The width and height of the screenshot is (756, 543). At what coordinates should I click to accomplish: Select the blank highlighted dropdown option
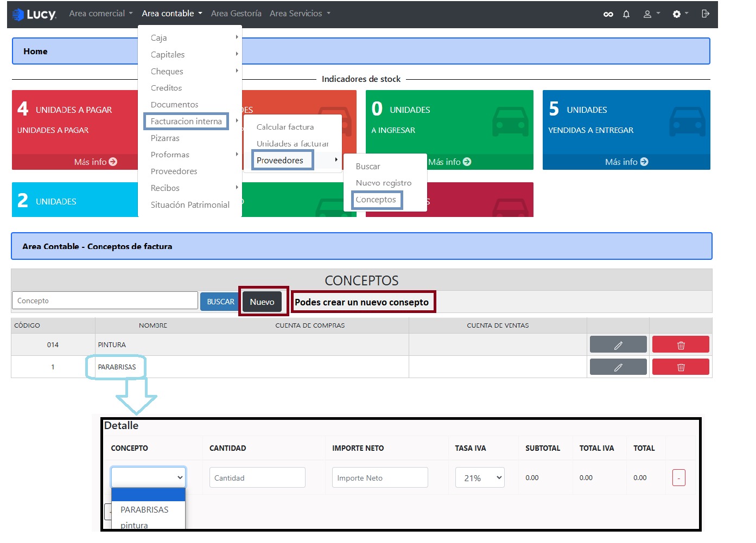tap(148, 494)
